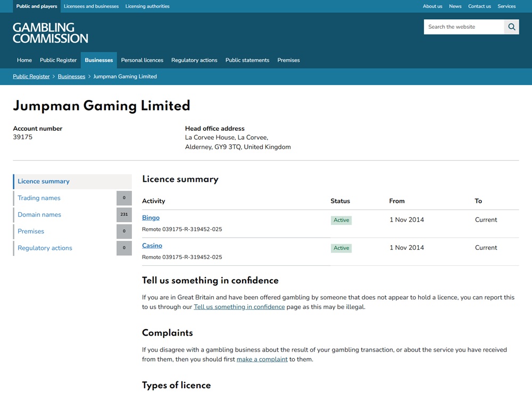Select Public Register menu item
The height and width of the screenshot is (393, 532).
(59, 60)
